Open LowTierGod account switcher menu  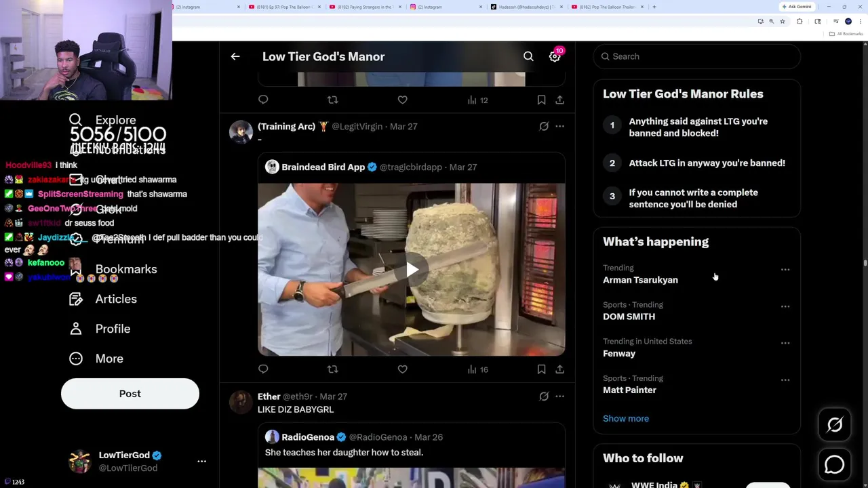point(201,461)
